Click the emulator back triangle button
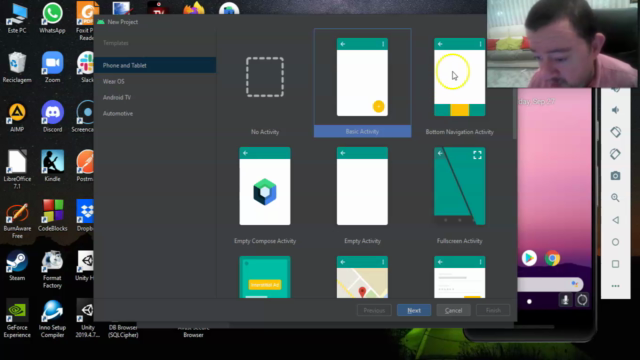Screen dimensions: 640x360 pos(616,220)
